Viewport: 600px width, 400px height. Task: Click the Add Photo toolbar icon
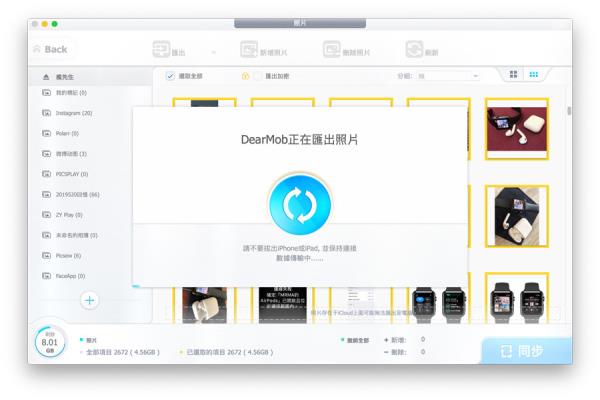[249, 49]
